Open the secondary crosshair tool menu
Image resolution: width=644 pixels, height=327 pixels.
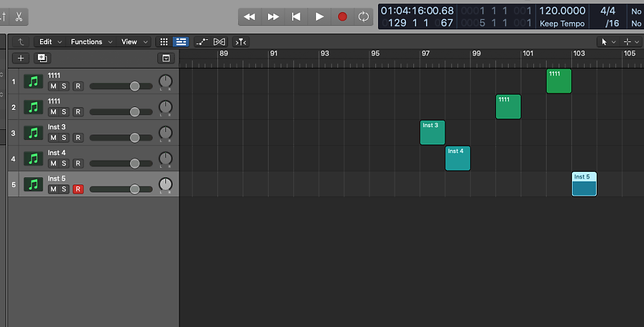pyautogui.click(x=631, y=42)
